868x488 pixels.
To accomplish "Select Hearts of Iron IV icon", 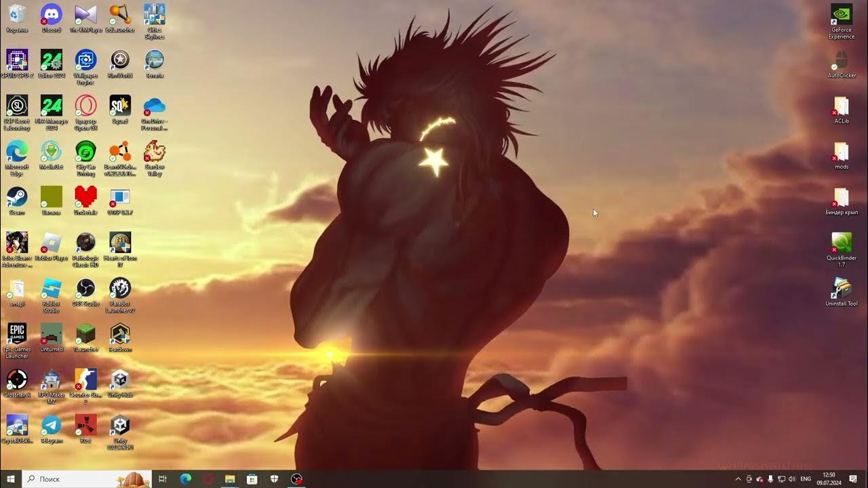I will tap(120, 249).
